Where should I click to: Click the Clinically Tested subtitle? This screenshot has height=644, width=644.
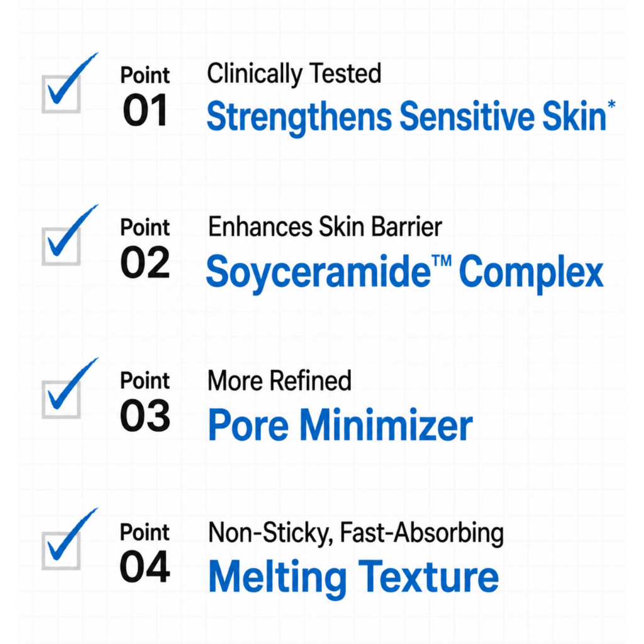pos(294,74)
